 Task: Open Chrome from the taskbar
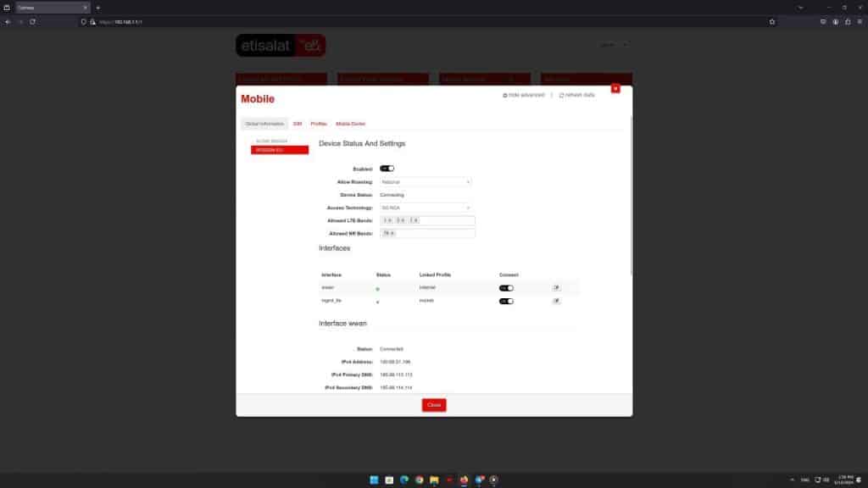tap(419, 480)
